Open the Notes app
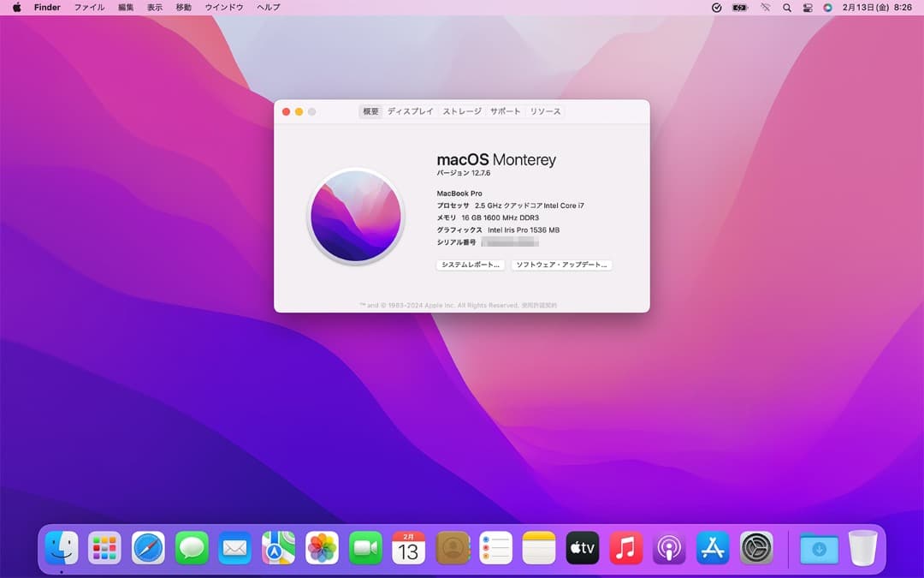 click(538, 548)
